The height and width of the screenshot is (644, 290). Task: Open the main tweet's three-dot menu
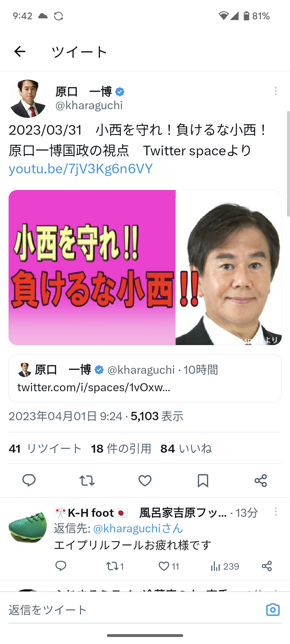click(x=275, y=91)
